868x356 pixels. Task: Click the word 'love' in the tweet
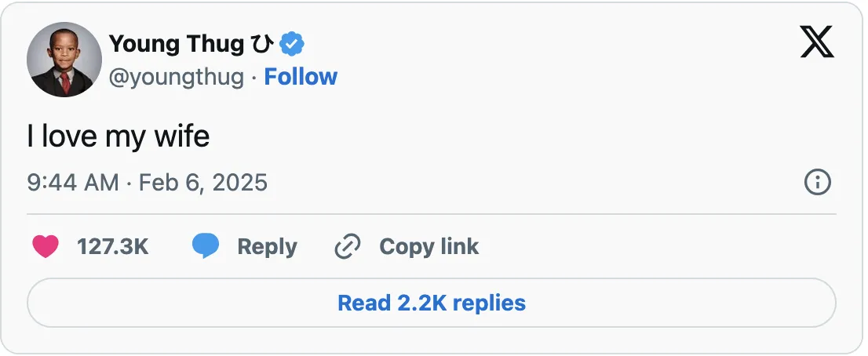click(70, 137)
